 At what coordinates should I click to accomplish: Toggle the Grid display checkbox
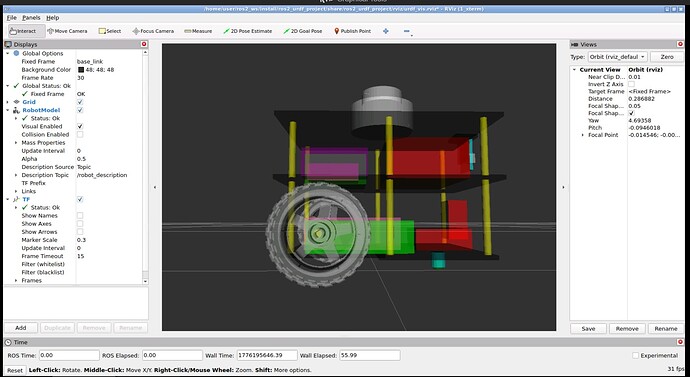coord(80,102)
